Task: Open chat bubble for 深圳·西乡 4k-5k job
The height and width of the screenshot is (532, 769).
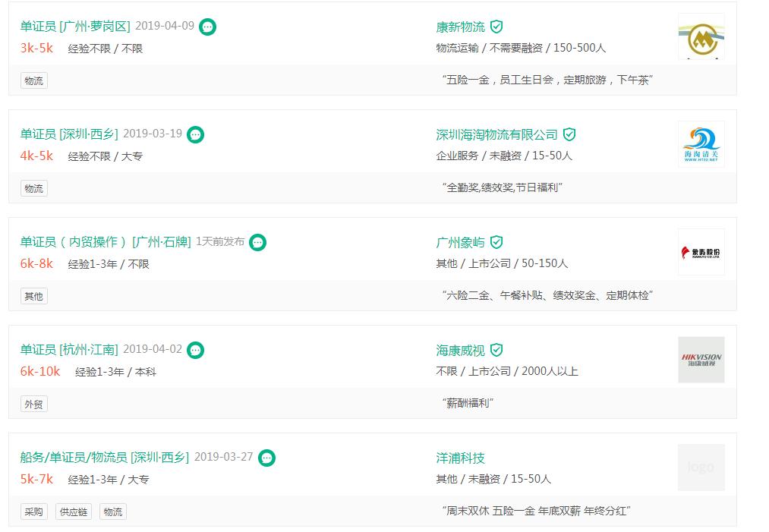Action: point(196,135)
